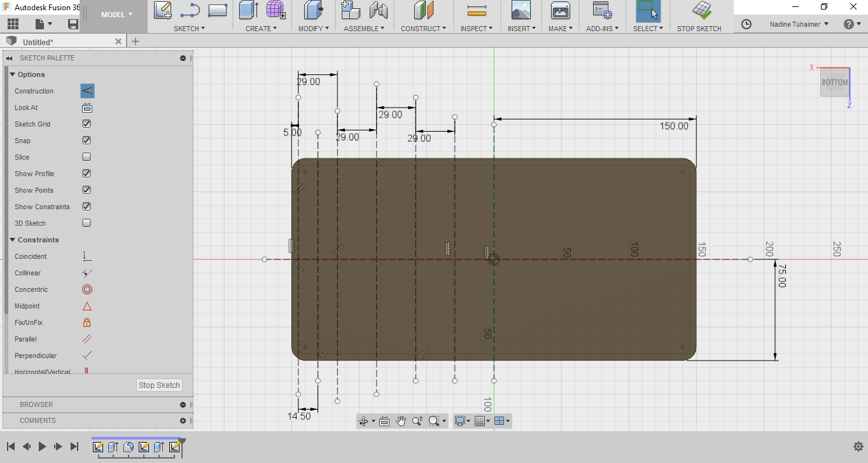Select the Press Pull icon above Modify
Viewport: 868px width, 463px height.
coord(312,10)
